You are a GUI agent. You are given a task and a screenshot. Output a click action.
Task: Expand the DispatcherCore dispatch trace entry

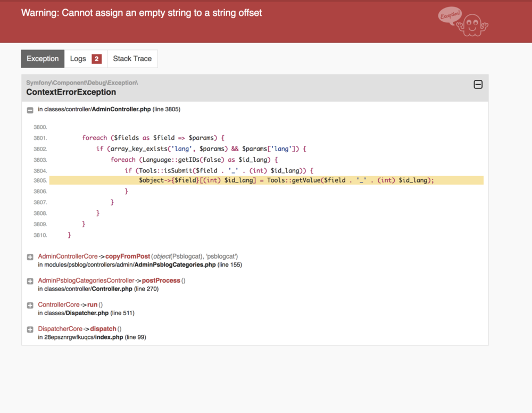point(30,329)
